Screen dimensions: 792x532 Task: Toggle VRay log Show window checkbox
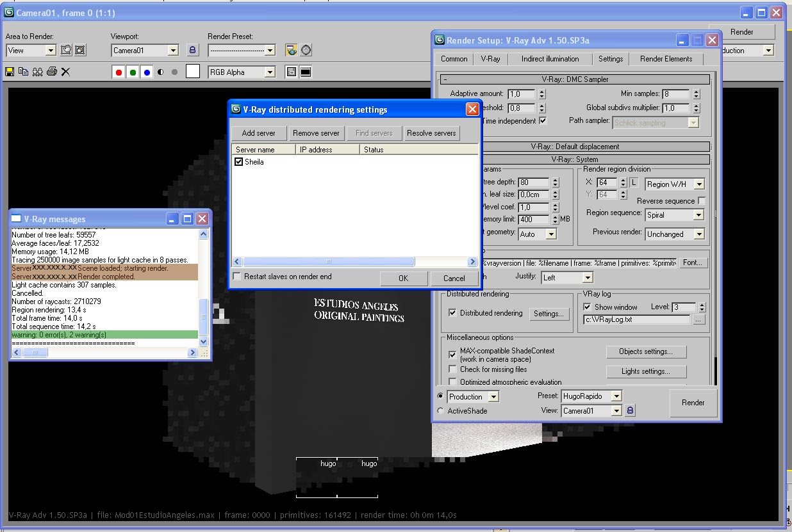588,307
